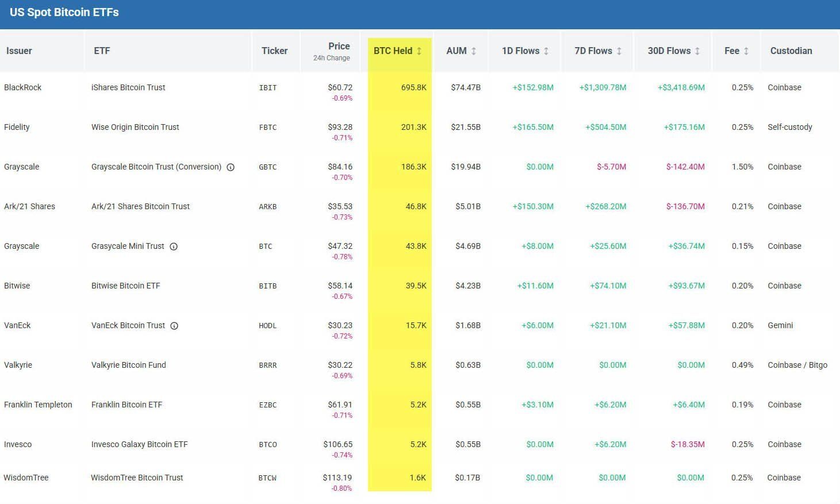Open iShares Bitcoin Trust row name
The image size is (840, 504).
pos(128,87)
